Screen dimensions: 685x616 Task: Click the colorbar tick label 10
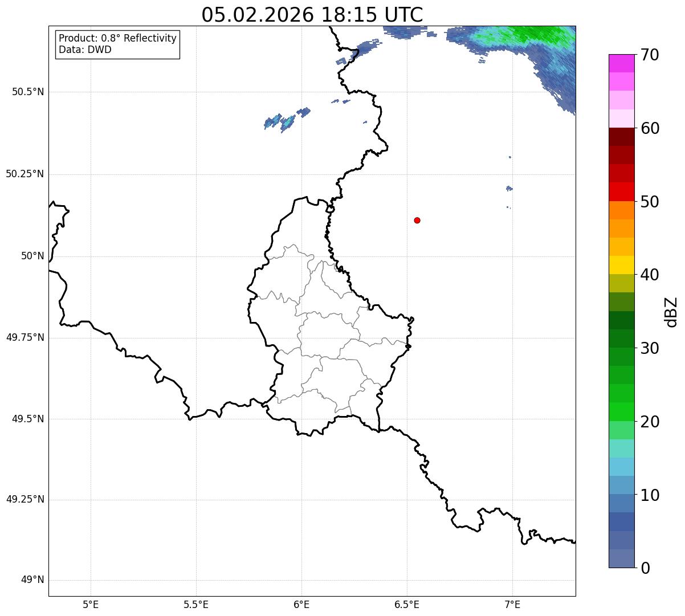pyautogui.click(x=650, y=495)
